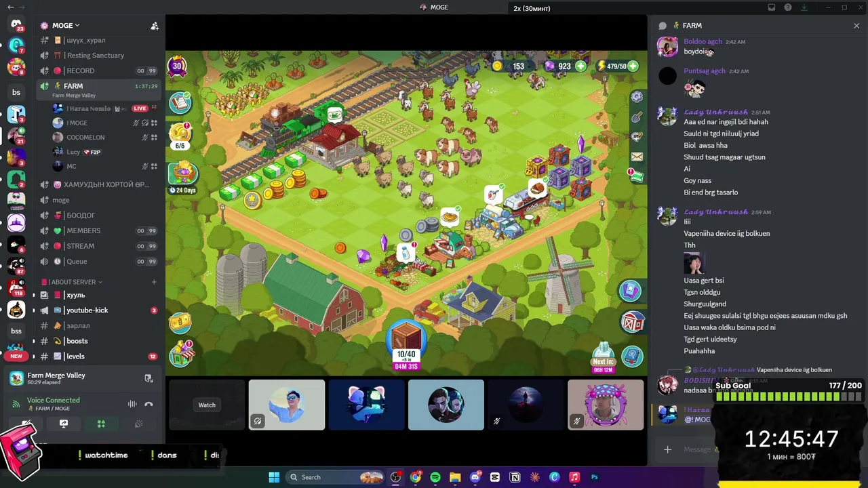Open the golden ticket icon
The image size is (868, 488).
point(180,323)
